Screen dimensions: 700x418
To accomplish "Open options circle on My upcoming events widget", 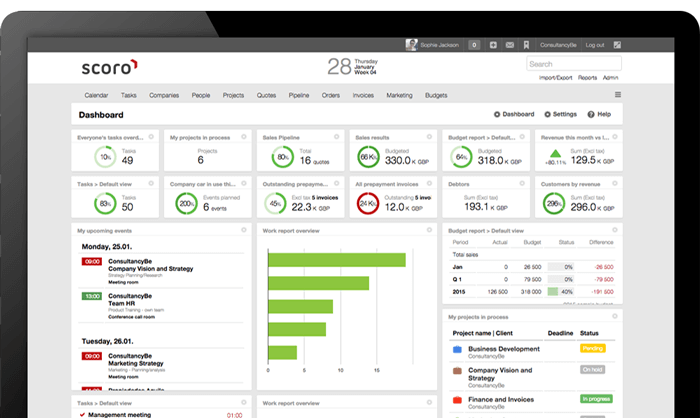I will coord(244,230).
